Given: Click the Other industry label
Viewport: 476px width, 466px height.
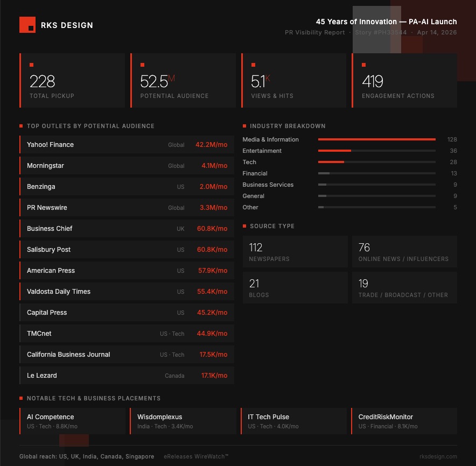Looking at the screenshot, I should click(250, 207).
